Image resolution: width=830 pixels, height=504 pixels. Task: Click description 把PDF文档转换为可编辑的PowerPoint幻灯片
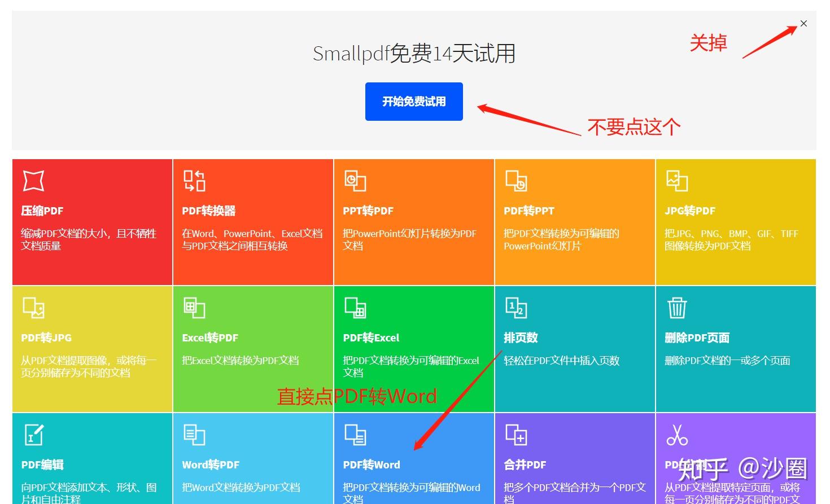click(561, 240)
